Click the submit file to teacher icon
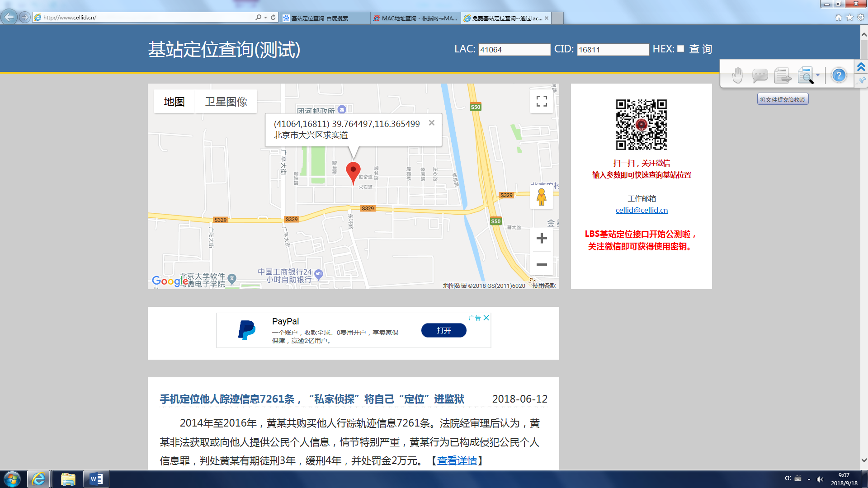The height and width of the screenshot is (488, 868). 783,75
